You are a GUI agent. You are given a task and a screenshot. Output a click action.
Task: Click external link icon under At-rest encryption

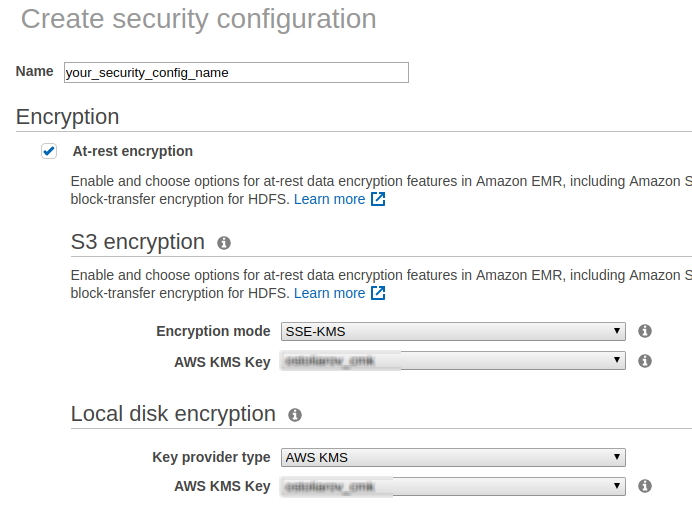tap(378, 199)
